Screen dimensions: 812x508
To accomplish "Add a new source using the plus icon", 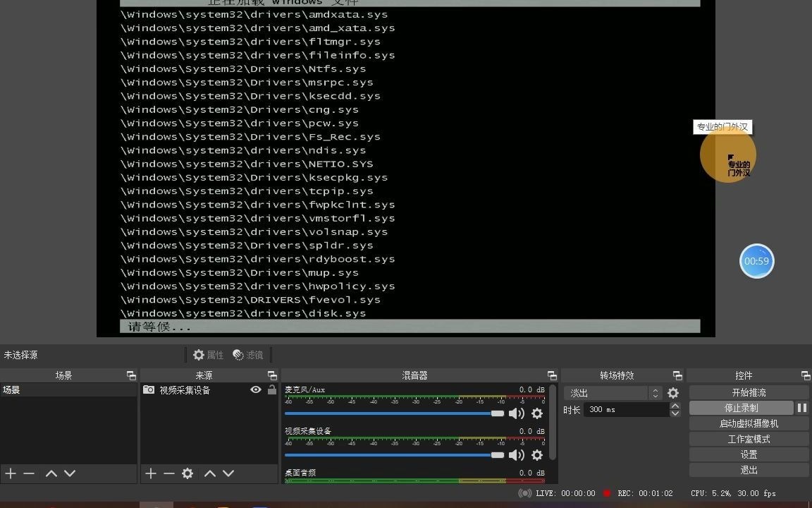I will pos(151,473).
